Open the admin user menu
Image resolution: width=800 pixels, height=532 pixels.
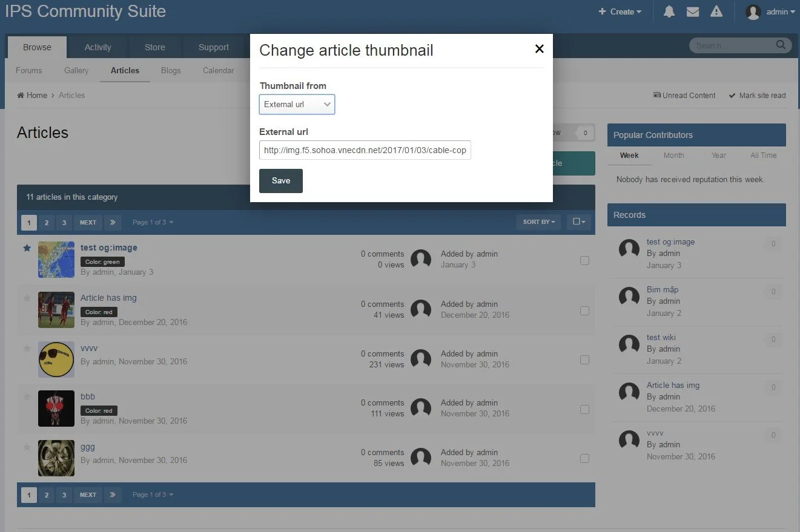770,11
